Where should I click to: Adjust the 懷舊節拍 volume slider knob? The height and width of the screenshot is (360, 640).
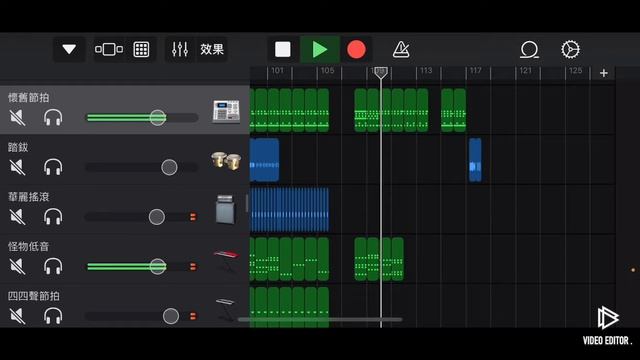coord(158,118)
